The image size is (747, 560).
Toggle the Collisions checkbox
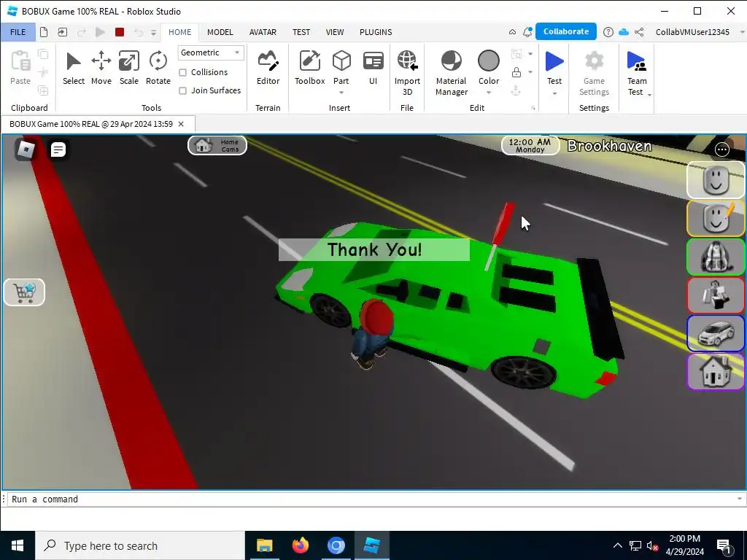point(182,72)
